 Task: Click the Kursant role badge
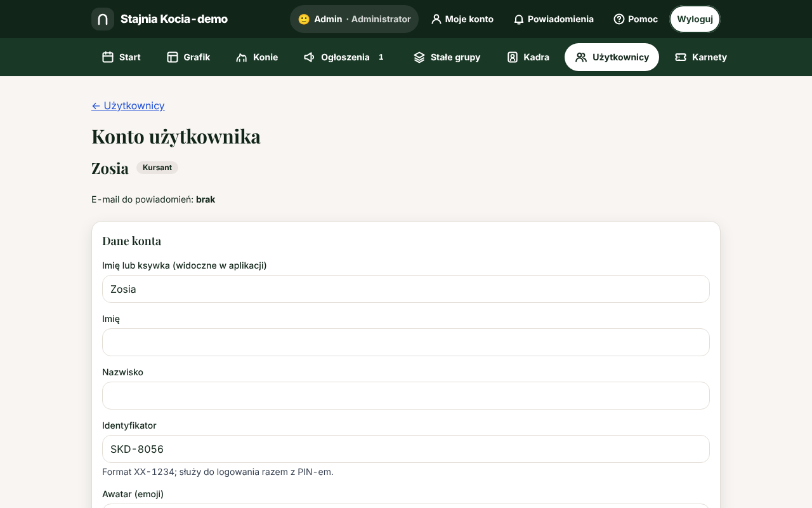click(x=157, y=168)
